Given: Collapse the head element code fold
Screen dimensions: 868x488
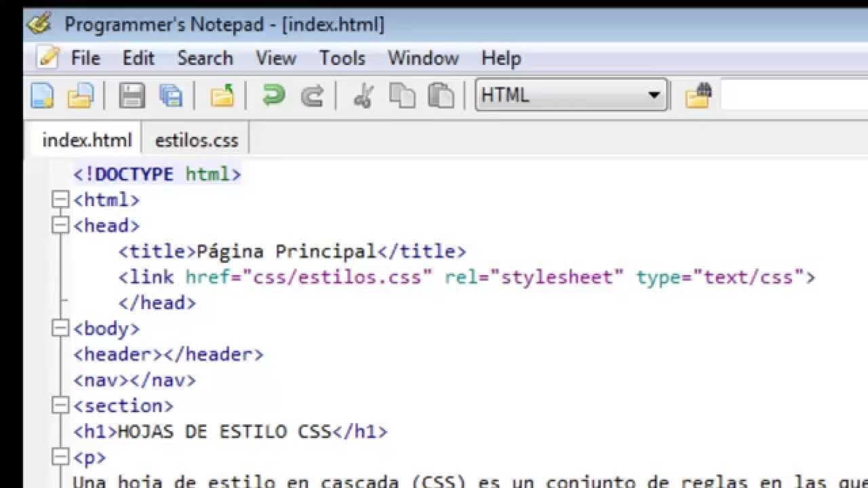Looking at the screenshot, I should point(60,225).
